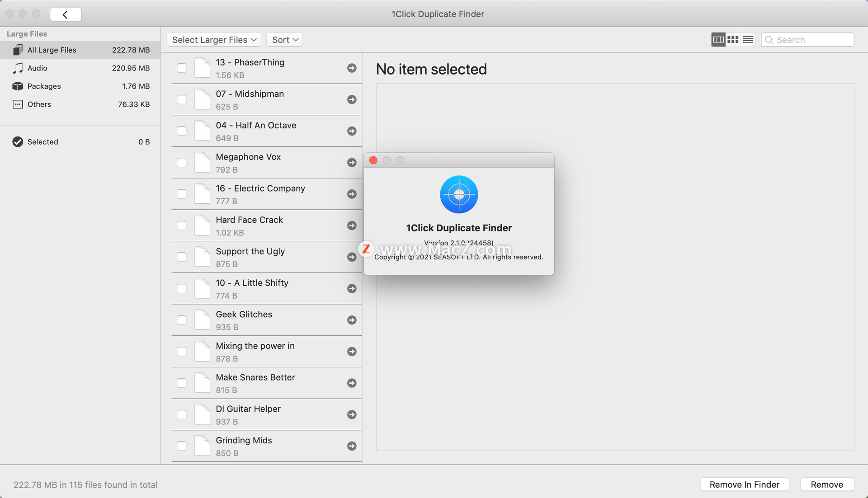Check the 16 - Electric Company checkbox
Screen dimensions: 868x498
182,194
